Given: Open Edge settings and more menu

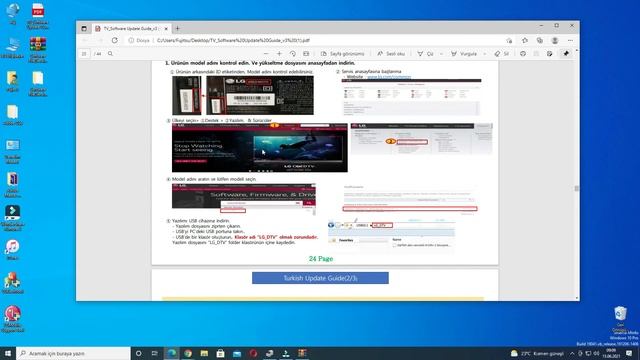Looking at the screenshot, I should click(570, 40).
